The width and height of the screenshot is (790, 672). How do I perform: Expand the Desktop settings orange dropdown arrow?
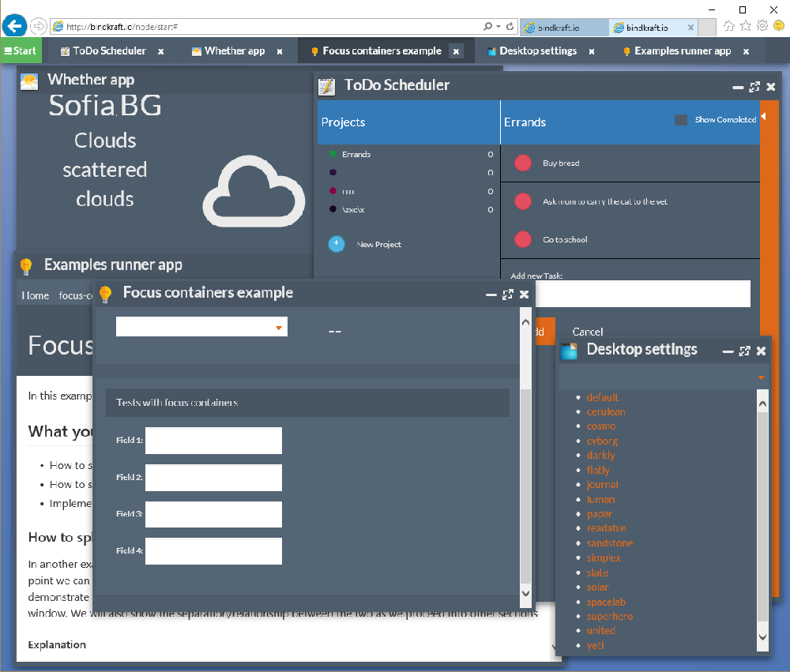tap(762, 377)
